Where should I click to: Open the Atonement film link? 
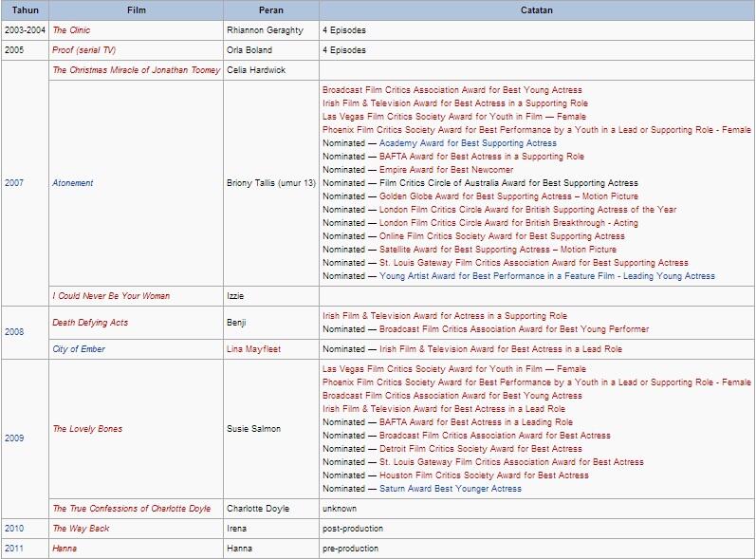click(73, 183)
